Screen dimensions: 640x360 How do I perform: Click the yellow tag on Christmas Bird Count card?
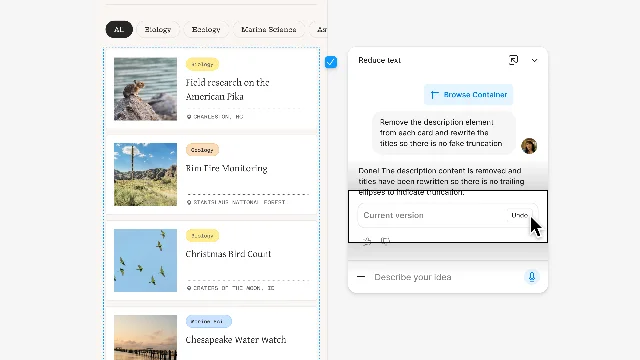click(202, 236)
